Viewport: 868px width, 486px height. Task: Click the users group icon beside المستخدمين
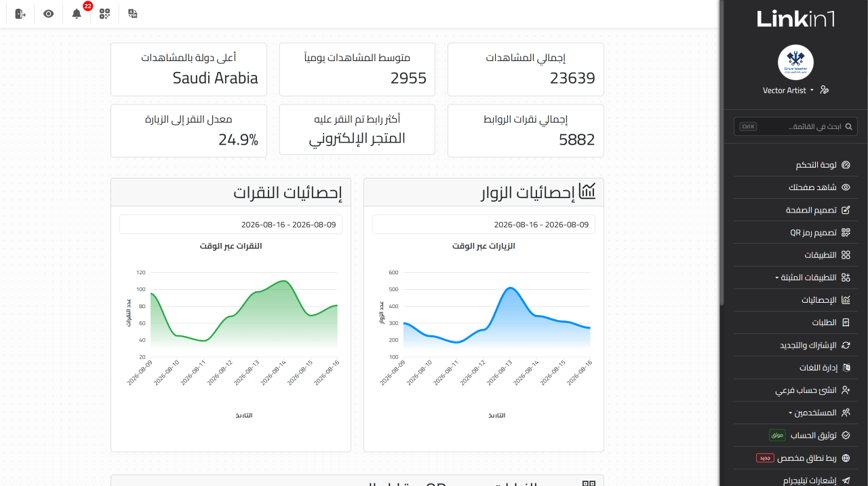(x=846, y=413)
